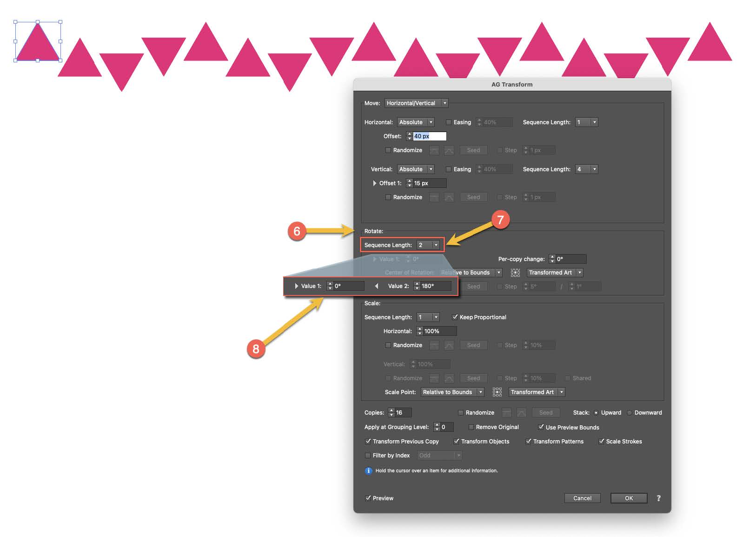
Task: Collapse the Value 2 left-pointing arrow
Action: (x=377, y=286)
